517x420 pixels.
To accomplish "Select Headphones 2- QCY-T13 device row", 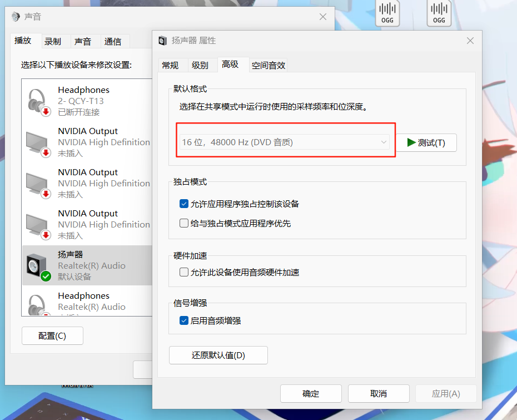I will click(87, 101).
